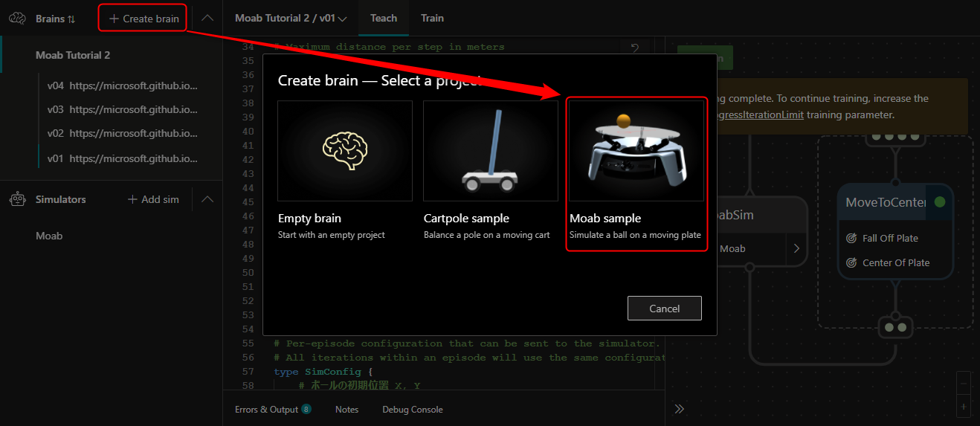Select brain version v01
This screenshot has height=426, width=980.
coord(123,158)
